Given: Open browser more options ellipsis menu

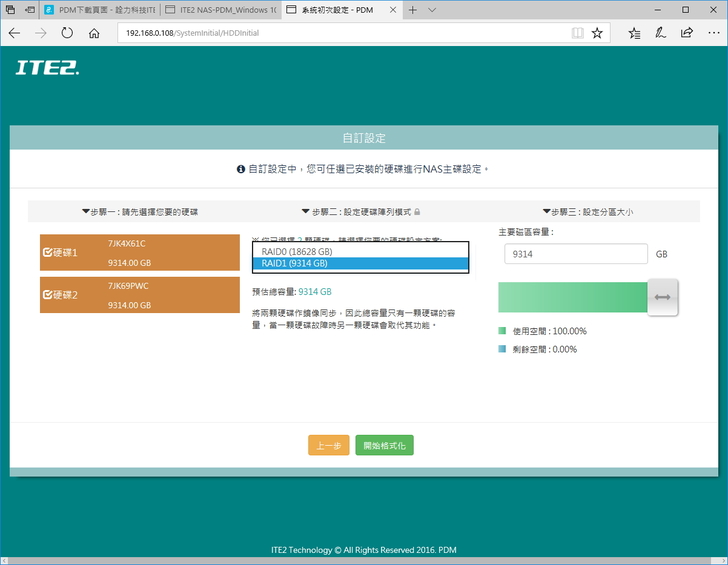Looking at the screenshot, I should click(x=712, y=33).
